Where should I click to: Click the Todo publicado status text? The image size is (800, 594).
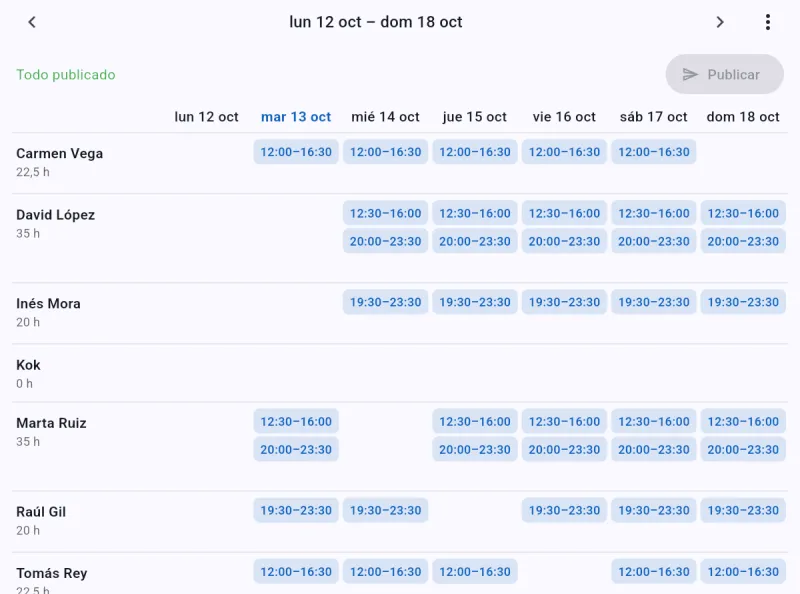(x=66, y=75)
